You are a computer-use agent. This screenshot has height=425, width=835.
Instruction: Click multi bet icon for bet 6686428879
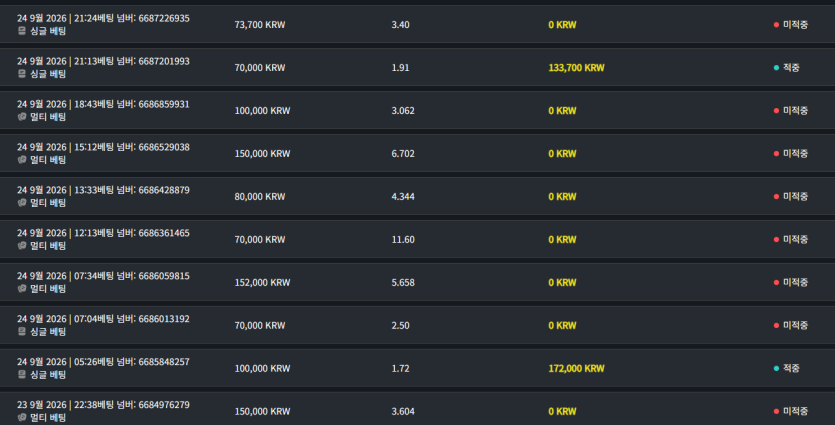click(x=22, y=203)
